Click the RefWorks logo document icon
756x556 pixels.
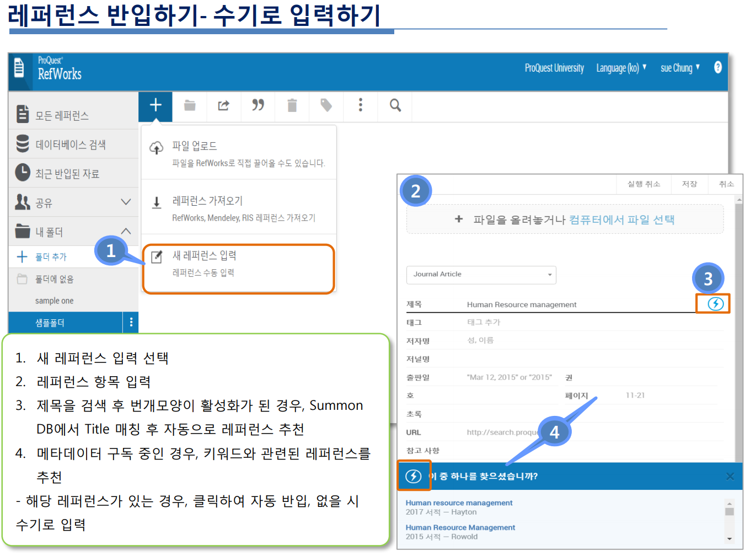(19, 68)
